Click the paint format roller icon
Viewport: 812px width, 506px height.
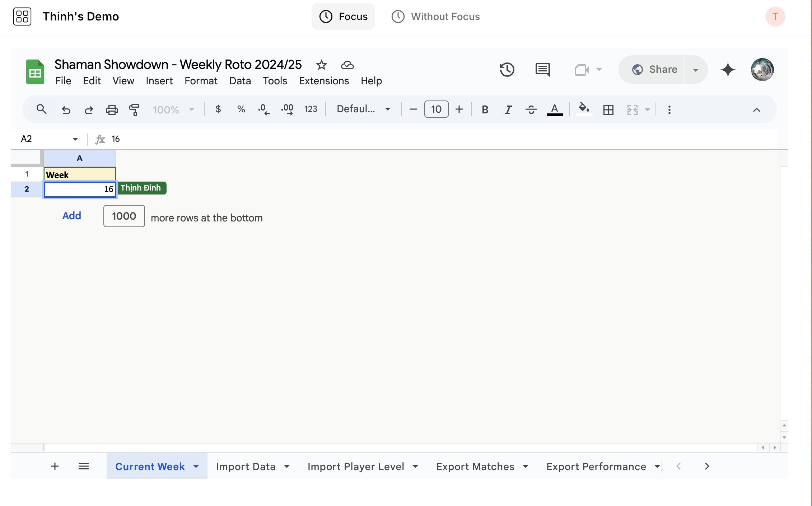(x=134, y=109)
